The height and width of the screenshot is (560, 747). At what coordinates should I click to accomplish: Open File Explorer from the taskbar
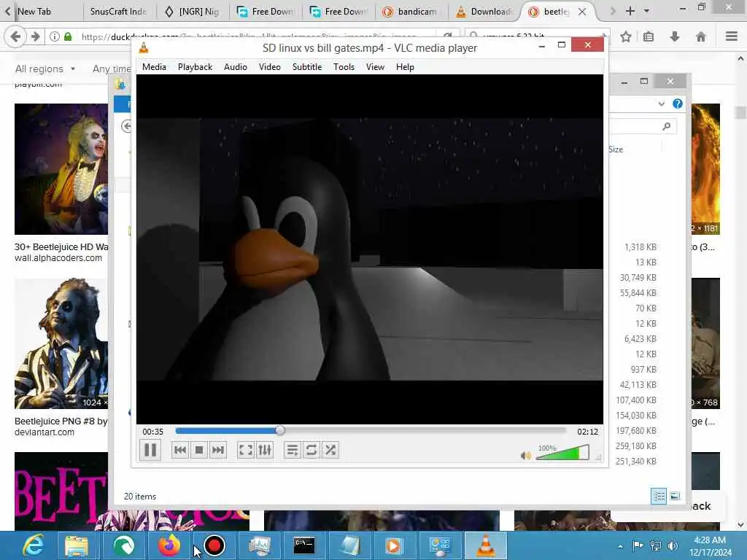pyautogui.click(x=77, y=545)
